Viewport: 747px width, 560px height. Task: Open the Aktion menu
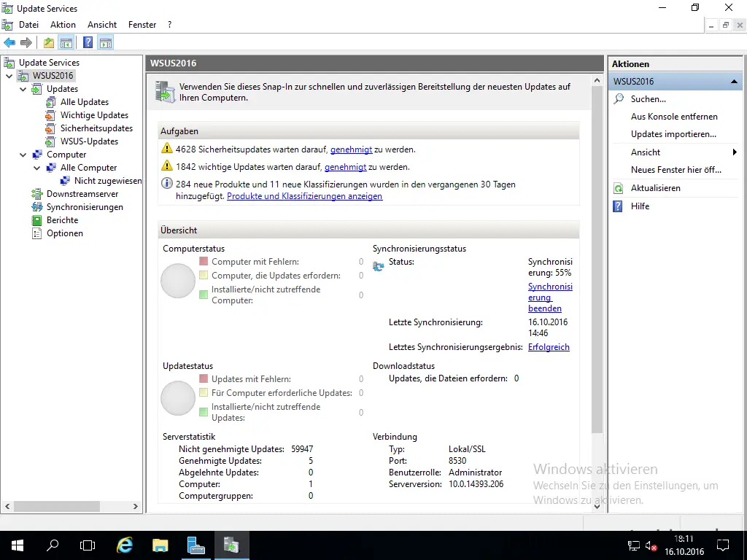63,25
